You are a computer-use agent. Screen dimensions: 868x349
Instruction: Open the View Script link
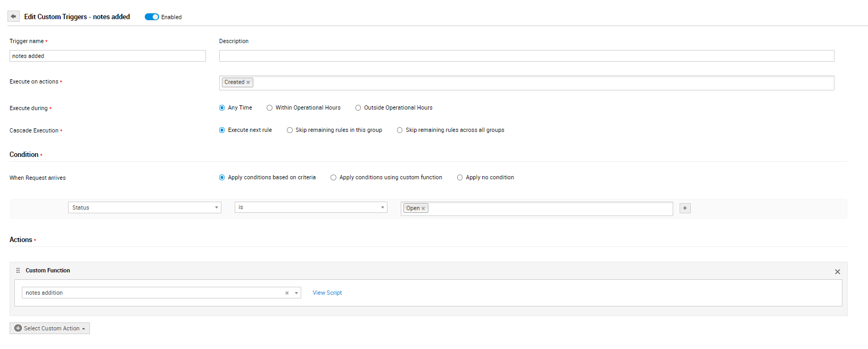tap(327, 293)
